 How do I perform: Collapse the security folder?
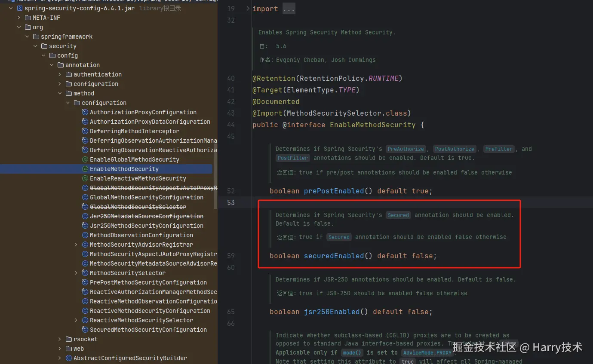click(35, 46)
